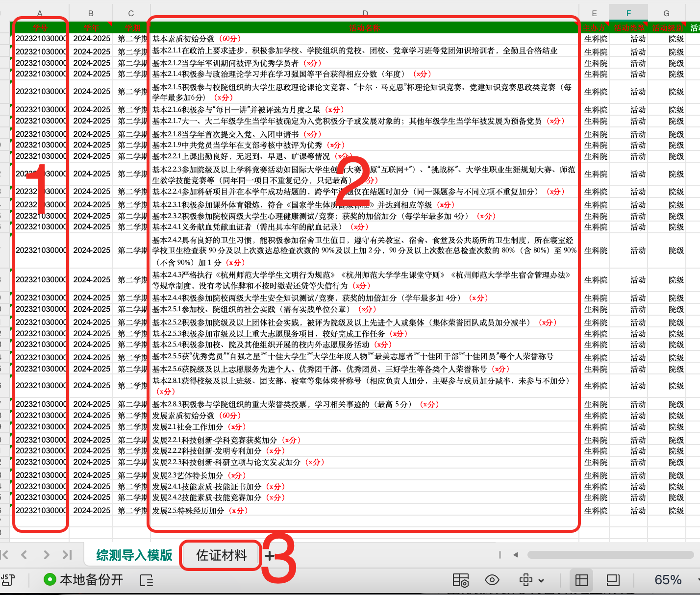Jump to the first sheet tab
This screenshot has width=700, height=595.
5,555
